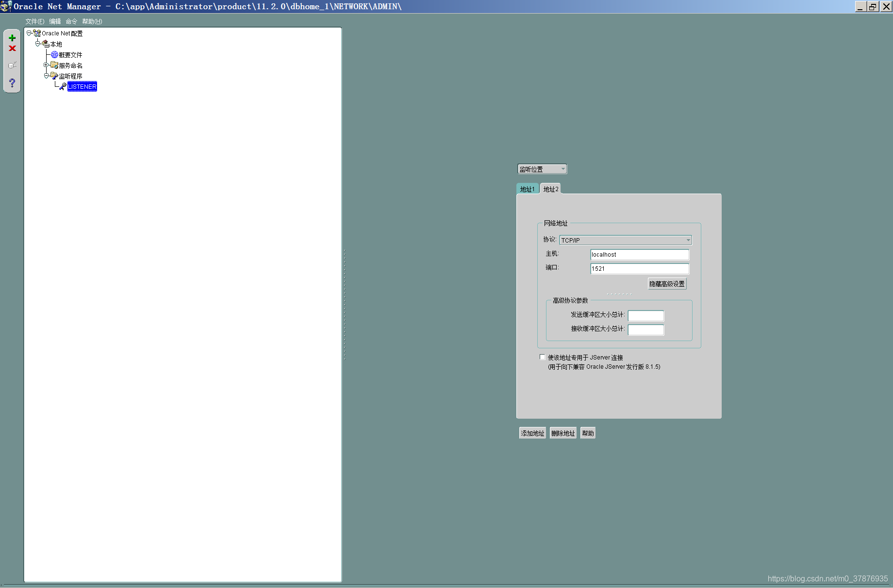Expand the 服务命名 tree node
The height and width of the screenshot is (588, 893).
(x=46, y=65)
